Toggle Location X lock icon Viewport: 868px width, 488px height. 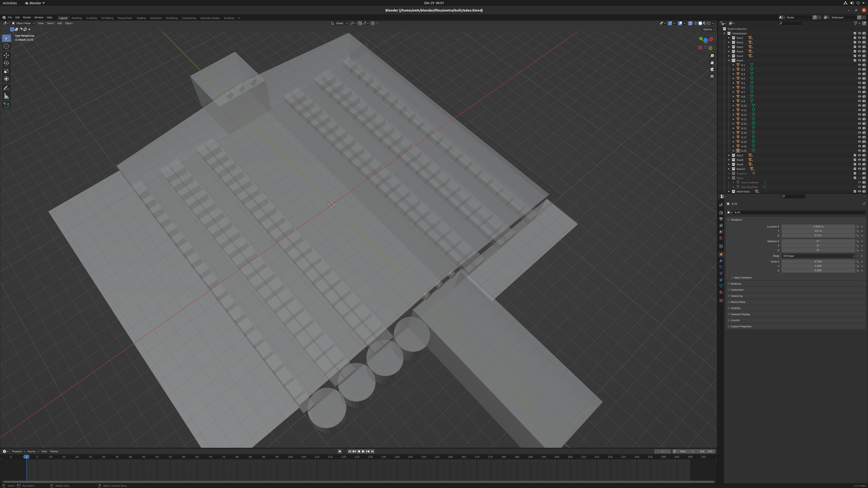click(858, 227)
